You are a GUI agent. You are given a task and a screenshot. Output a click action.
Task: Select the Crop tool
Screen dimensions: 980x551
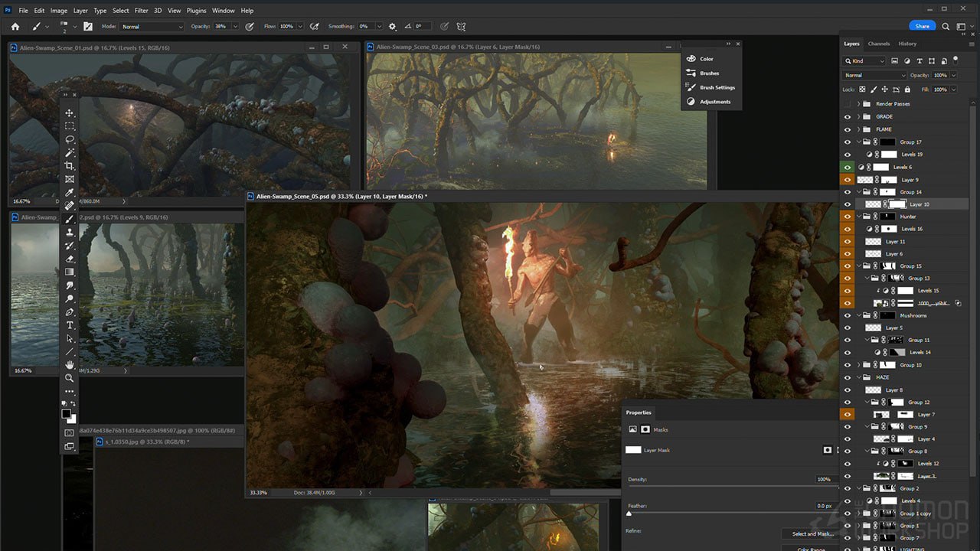70,166
